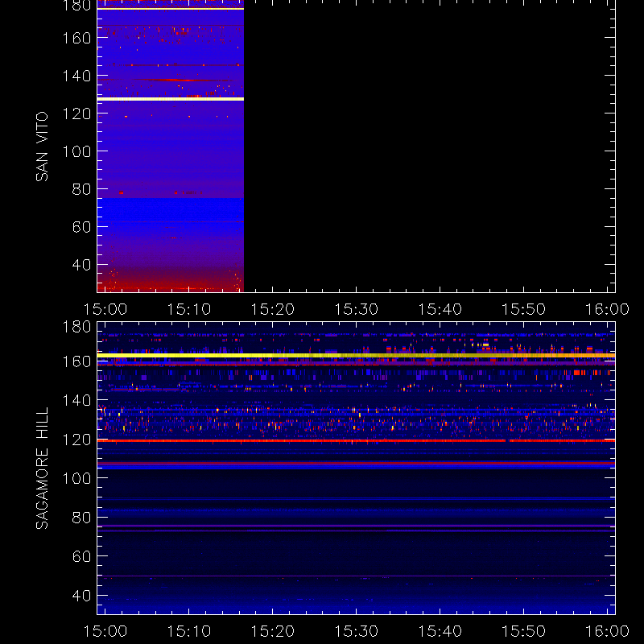Click 15:30 under the SAGAMORE HILL plot
The image size is (644, 644).
coord(357,631)
